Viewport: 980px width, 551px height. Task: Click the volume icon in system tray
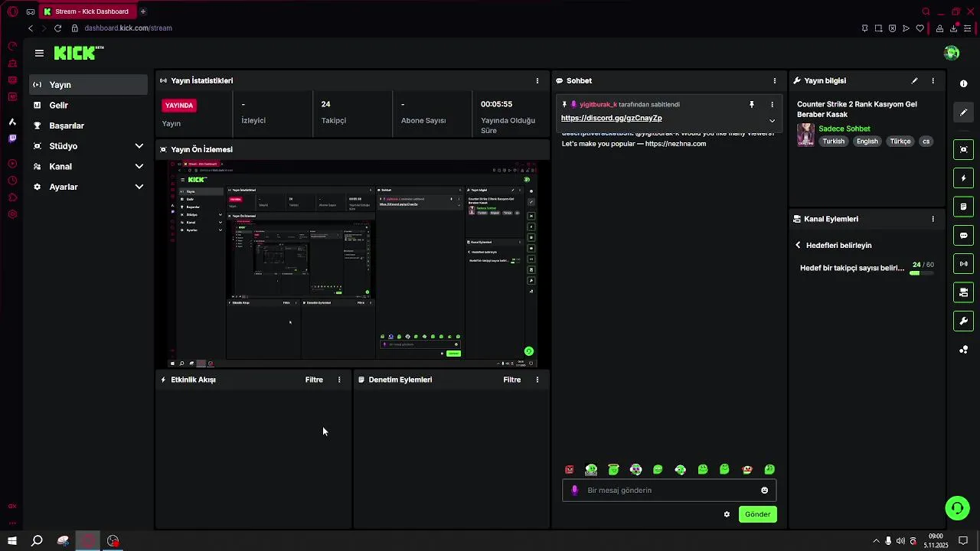pyautogui.click(x=900, y=541)
